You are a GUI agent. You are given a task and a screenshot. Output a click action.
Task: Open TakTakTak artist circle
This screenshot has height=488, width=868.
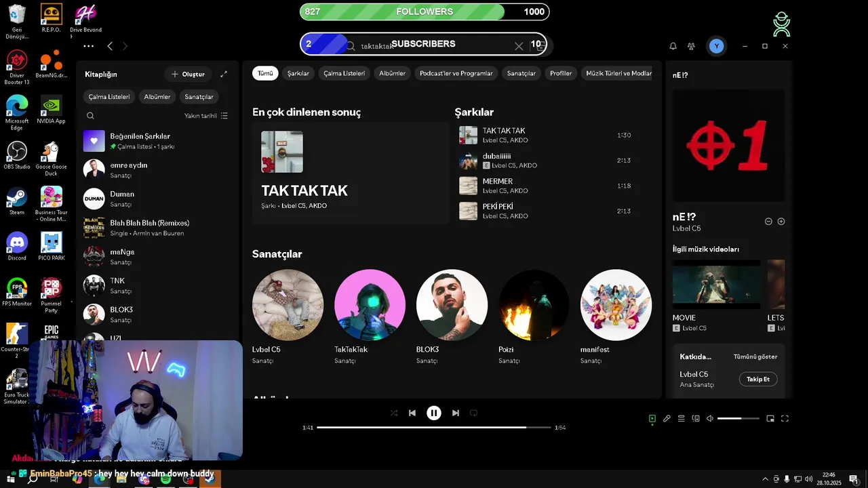click(370, 305)
